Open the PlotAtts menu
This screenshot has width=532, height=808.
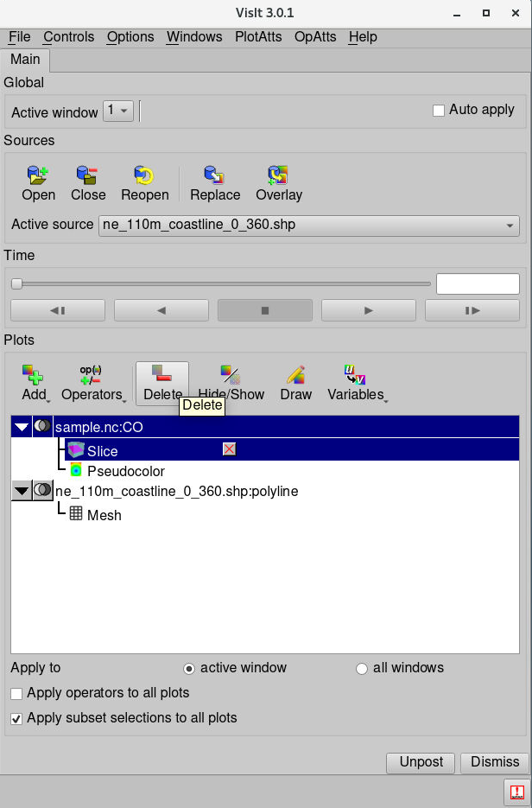[259, 37]
